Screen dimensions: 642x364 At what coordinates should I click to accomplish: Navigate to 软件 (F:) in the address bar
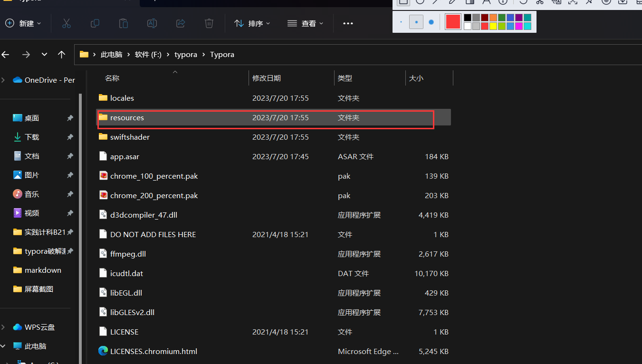[x=148, y=55]
